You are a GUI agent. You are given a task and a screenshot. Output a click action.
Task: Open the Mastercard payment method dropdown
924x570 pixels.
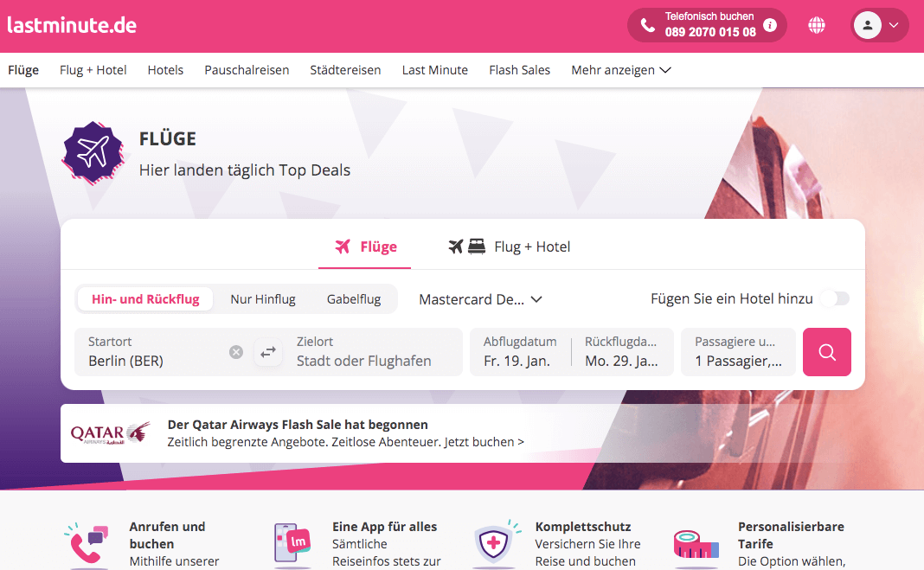point(480,299)
